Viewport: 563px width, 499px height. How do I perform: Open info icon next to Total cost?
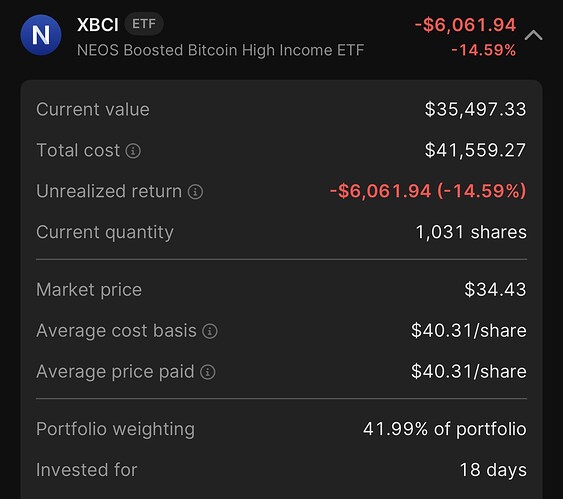tap(133, 151)
